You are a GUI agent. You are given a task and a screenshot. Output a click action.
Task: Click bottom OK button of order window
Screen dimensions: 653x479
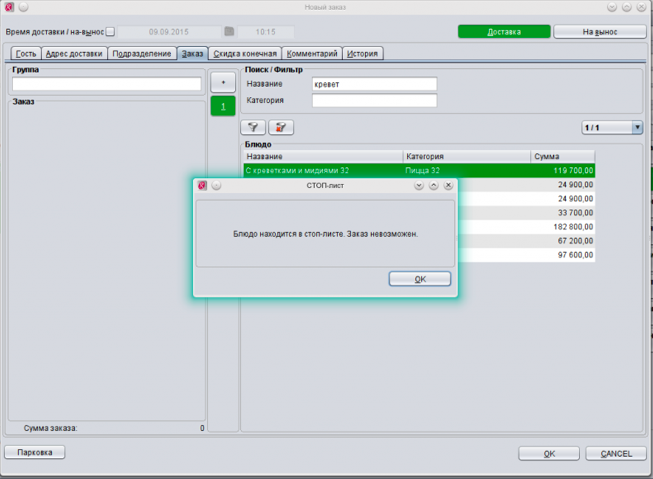pyautogui.click(x=549, y=454)
